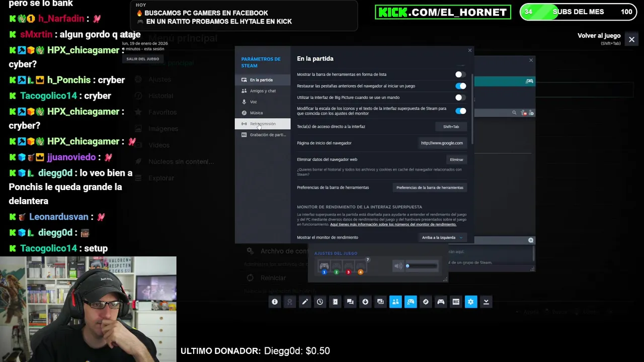Click the achievements icon in overlay toolbar
The image size is (644, 362).
pos(290,302)
